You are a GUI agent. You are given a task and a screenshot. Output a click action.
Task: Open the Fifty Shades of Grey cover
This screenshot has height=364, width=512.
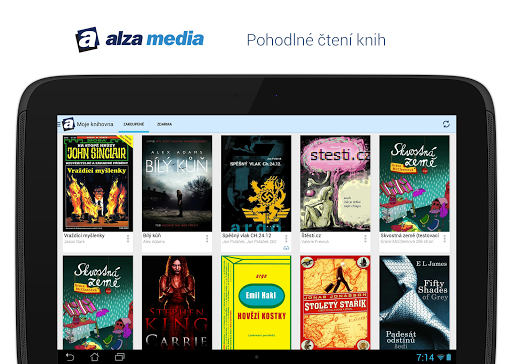[x=414, y=303]
